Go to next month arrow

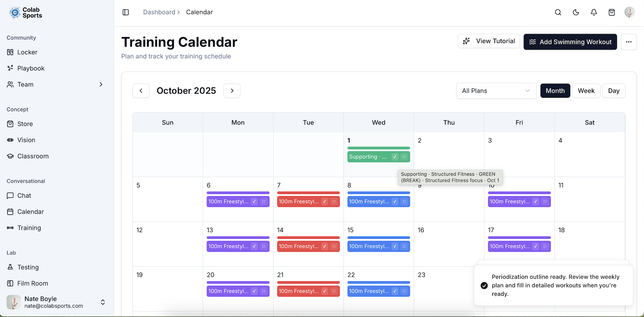pyautogui.click(x=232, y=91)
